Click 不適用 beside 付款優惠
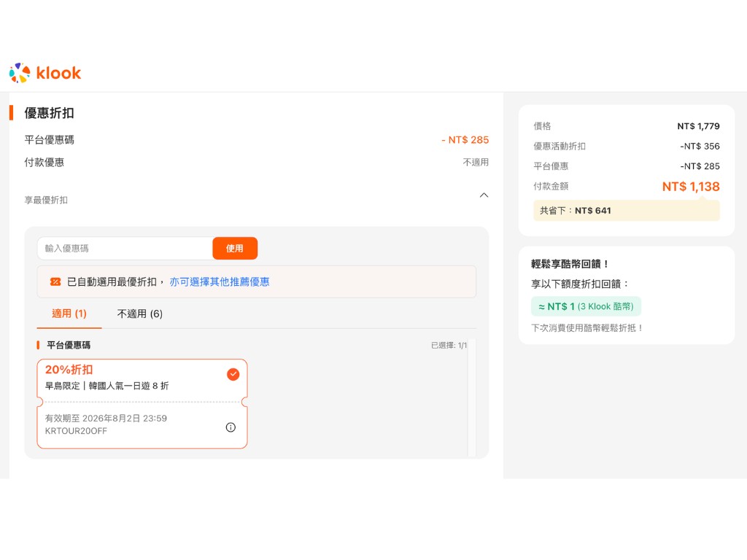This screenshot has height=560, width=747. coord(476,163)
